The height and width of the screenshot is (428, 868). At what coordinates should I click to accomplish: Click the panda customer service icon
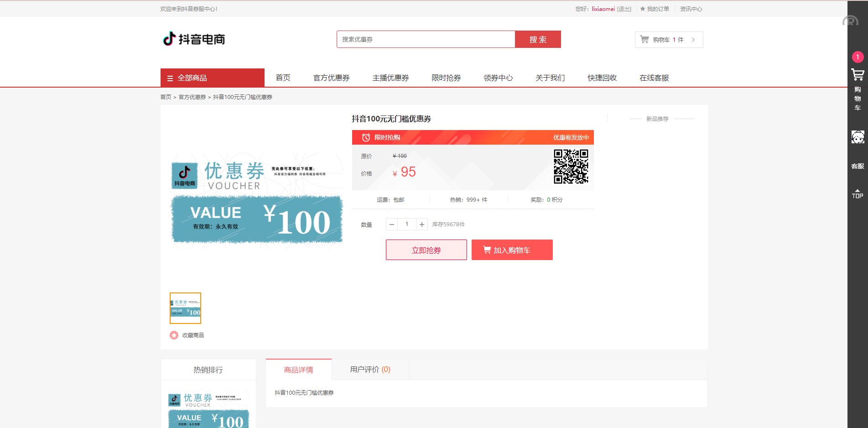(x=858, y=137)
